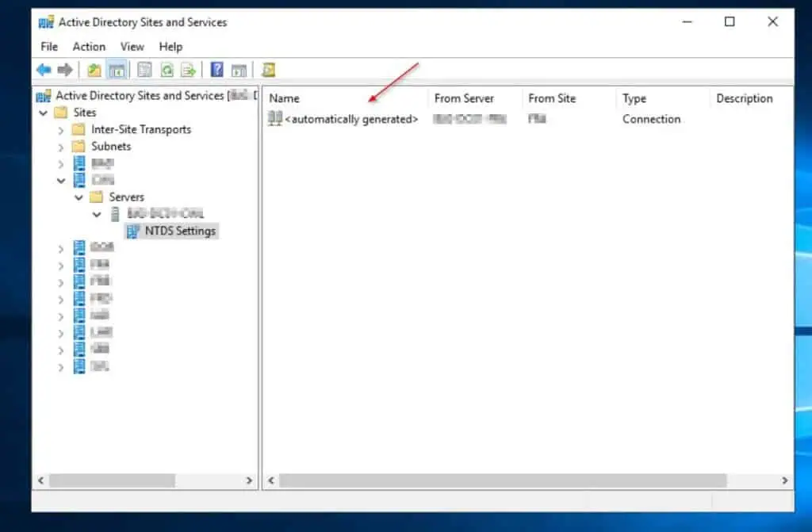812x532 pixels.
Task: Click root Active Directory Sites and Services icon
Action: (44, 96)
